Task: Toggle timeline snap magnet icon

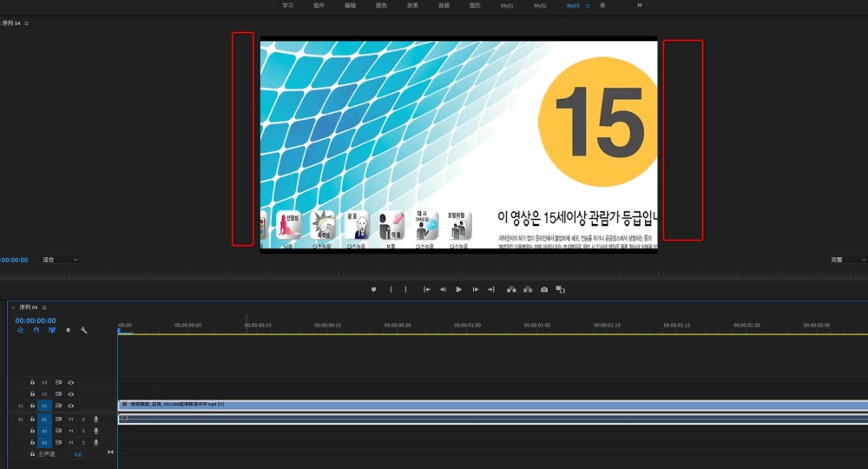Action: pos(36,330)
